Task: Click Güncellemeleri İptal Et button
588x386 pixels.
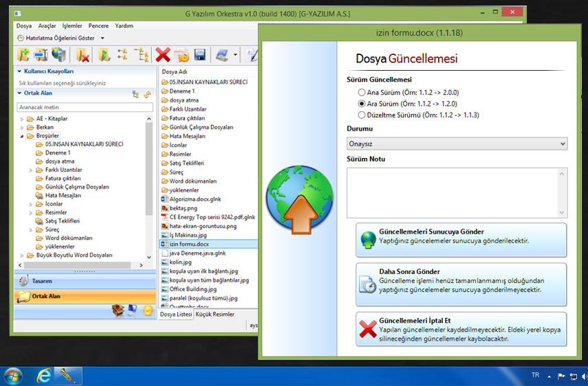Action: (x=461, y=330)
